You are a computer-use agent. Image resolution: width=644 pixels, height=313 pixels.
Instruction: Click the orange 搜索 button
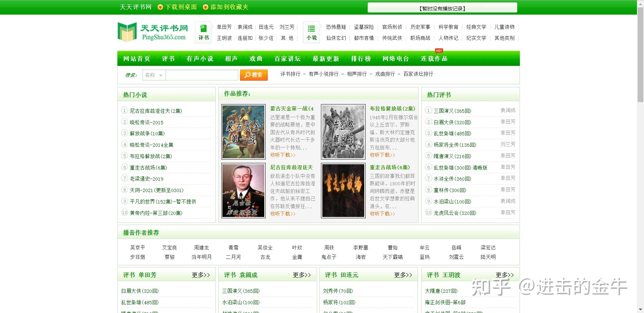tap(254, 75)
